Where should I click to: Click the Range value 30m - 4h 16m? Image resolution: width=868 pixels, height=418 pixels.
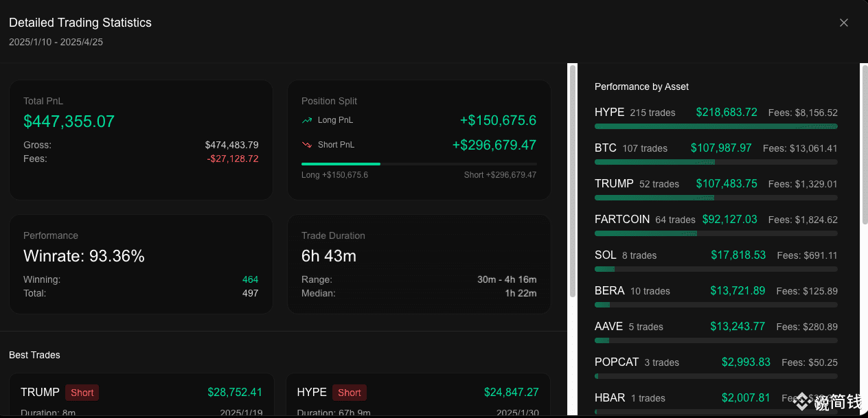pyautogui.click(x=507, y=279)
